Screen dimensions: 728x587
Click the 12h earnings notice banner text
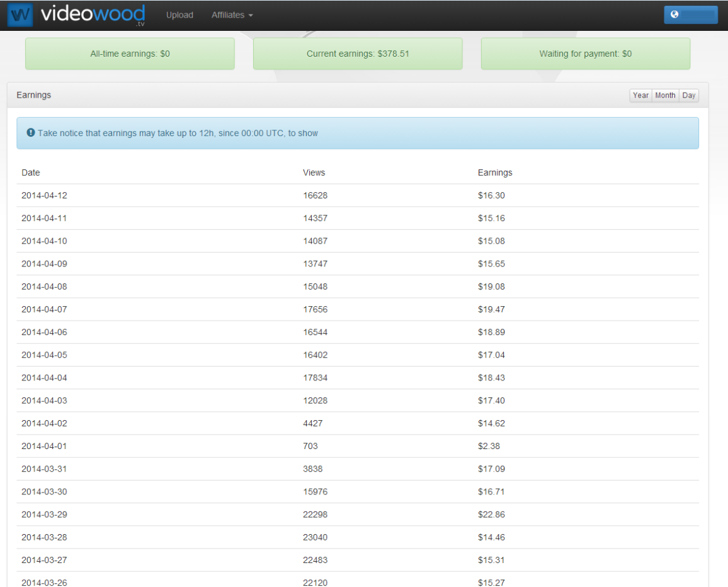pyautogui.click(x=178, y=133)
